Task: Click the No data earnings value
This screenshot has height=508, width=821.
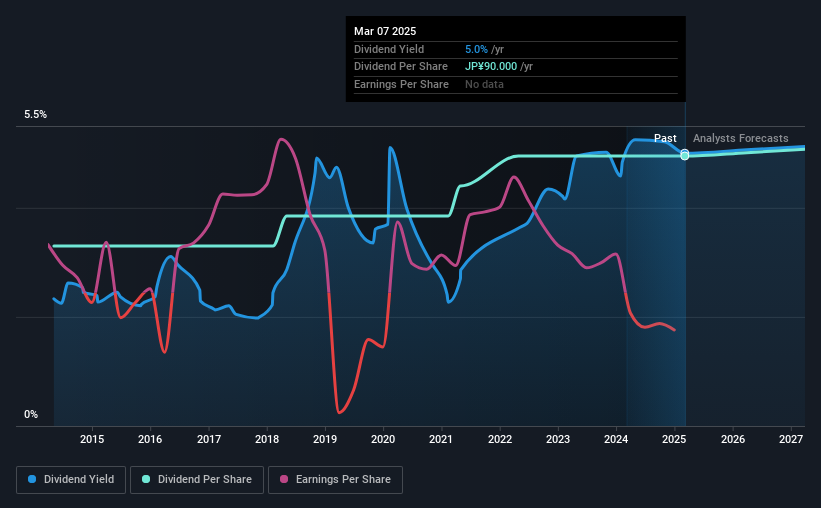Action: click(x=484, y=84)
